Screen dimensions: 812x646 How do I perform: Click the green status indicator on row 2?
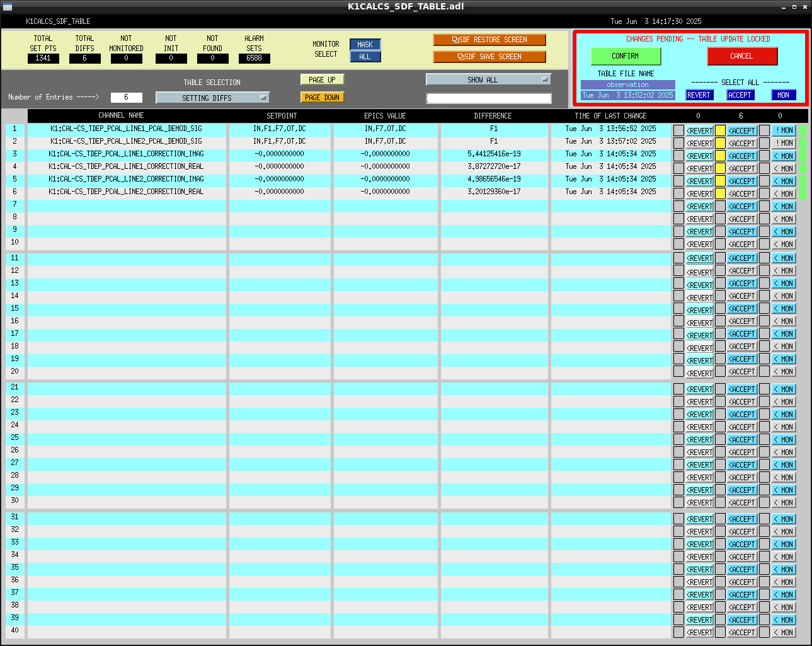click(x=802, y=143)
